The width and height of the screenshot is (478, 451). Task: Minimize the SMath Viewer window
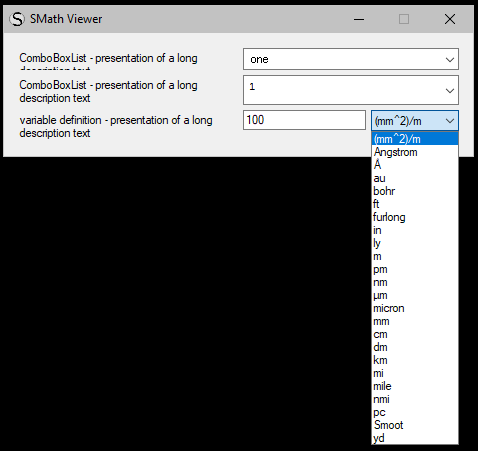[x=359, y=19]
